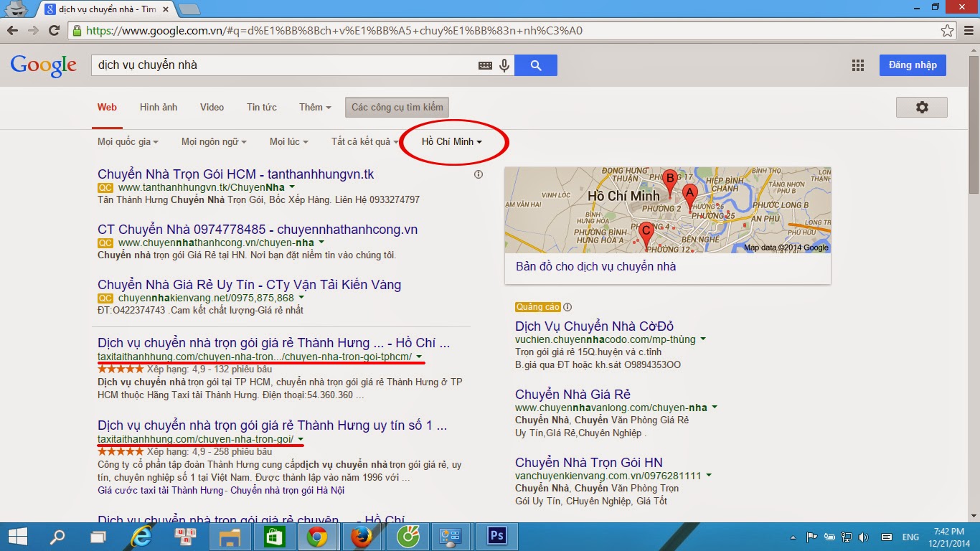Open Windows search from the taskbar
The image size is (980, 551).
[x=57, y=537]
